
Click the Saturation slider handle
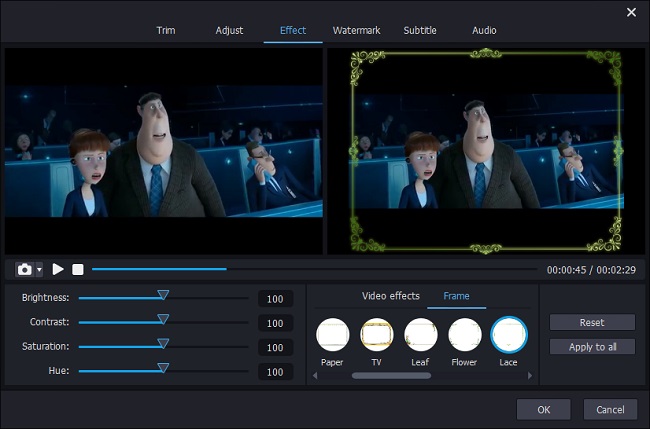(x=163, y=343)
